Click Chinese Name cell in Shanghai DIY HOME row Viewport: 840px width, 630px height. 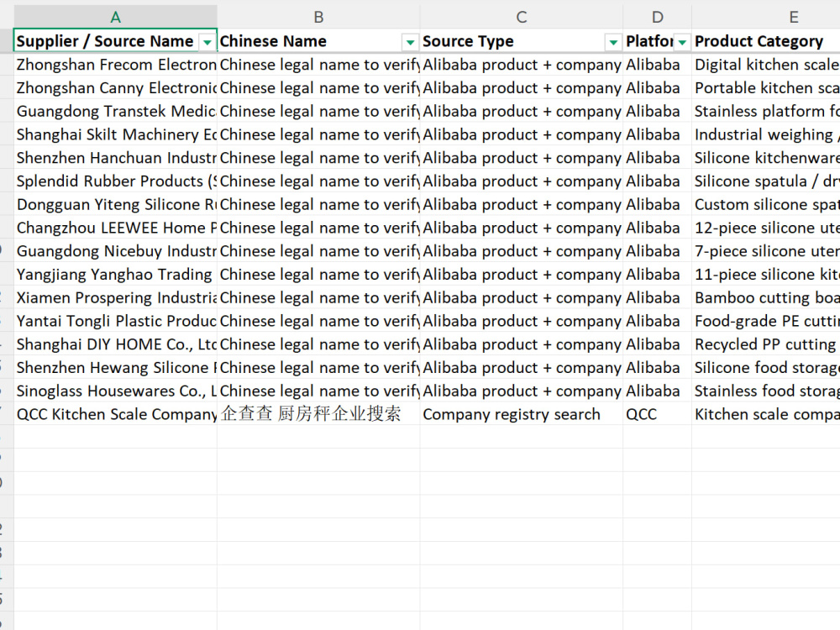pyautogui.click(x=318, y=344)
